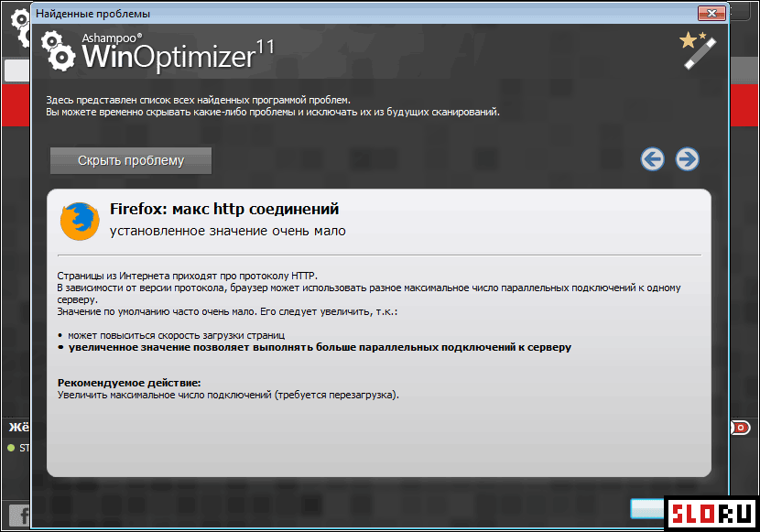Click the text "Увеличить максимальное число подключений"
The height and width of the screenshot is (532, 760).
[x=164, y=395]
